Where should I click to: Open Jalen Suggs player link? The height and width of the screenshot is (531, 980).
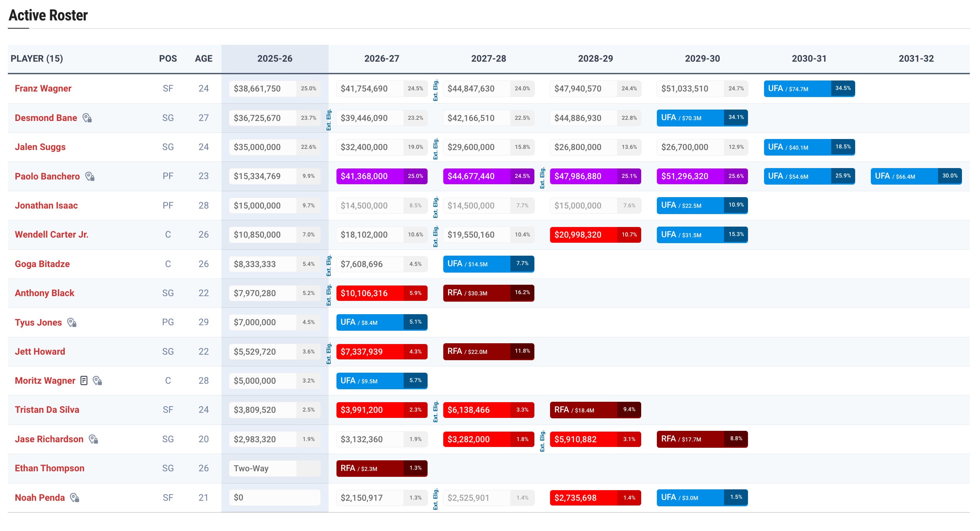[x=40, y=147]
